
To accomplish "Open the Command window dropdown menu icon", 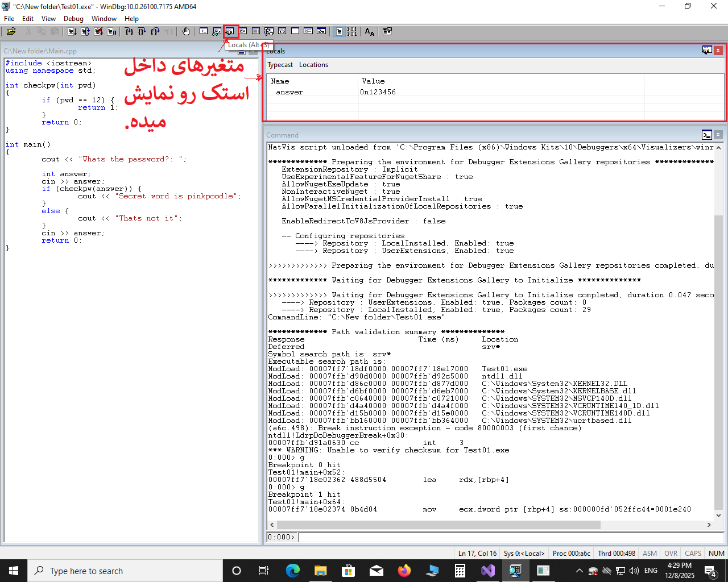I will pos(706,135).
